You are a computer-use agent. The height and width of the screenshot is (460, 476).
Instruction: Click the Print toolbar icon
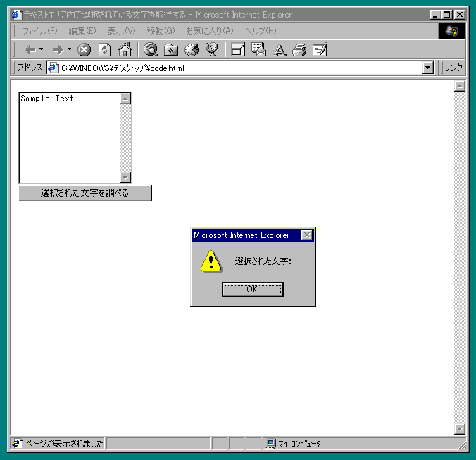(x=299, y=50)
